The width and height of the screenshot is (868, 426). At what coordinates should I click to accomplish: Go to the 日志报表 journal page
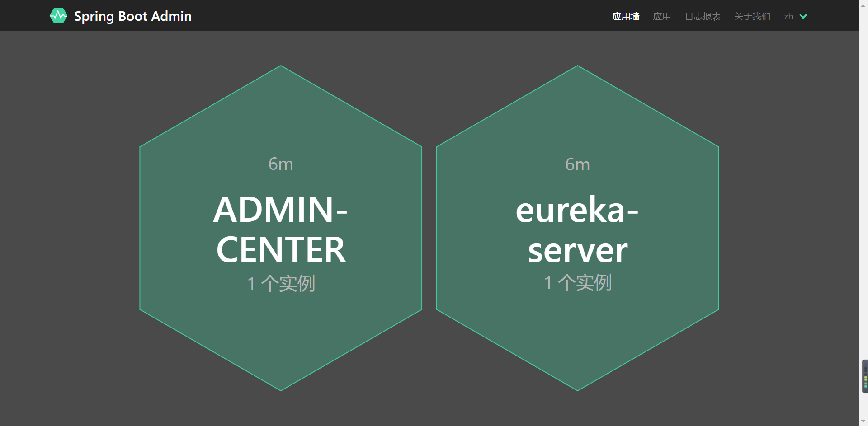point(703,16)
